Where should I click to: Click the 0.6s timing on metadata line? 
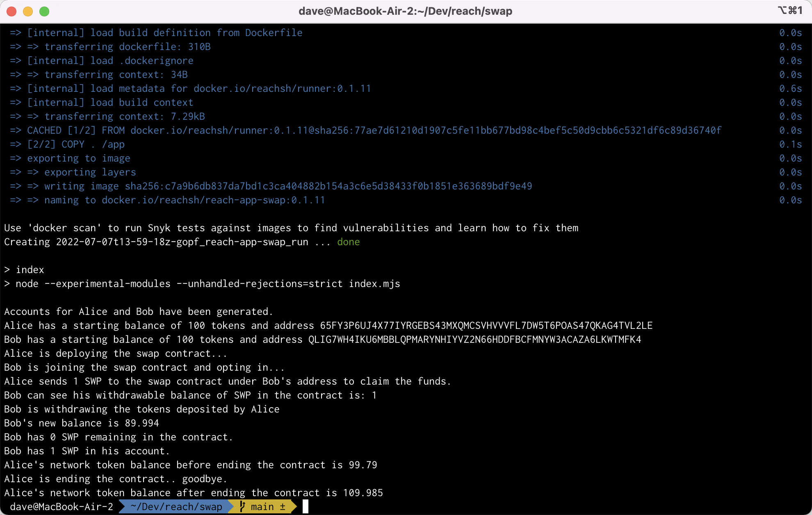point(790,89)
